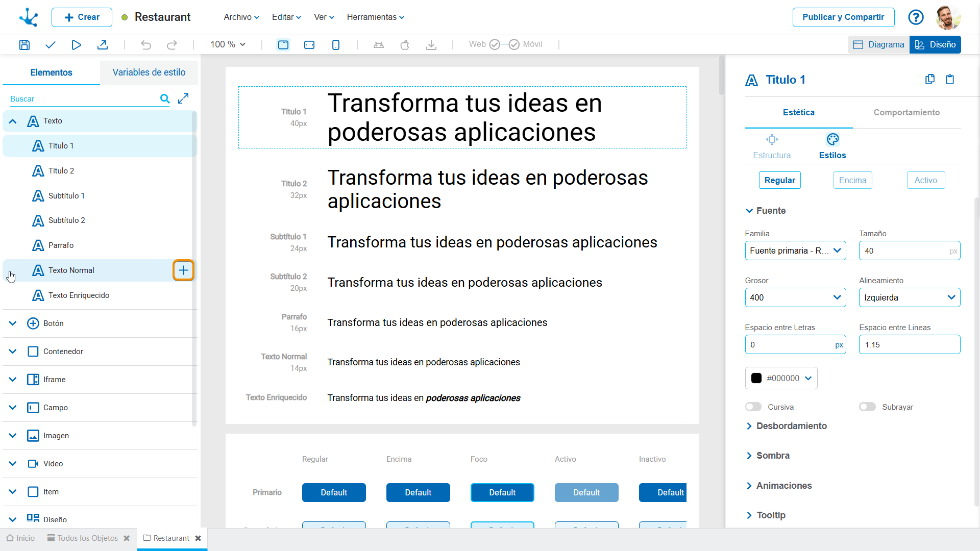Enable the Subrayar switch

(867, 407)
